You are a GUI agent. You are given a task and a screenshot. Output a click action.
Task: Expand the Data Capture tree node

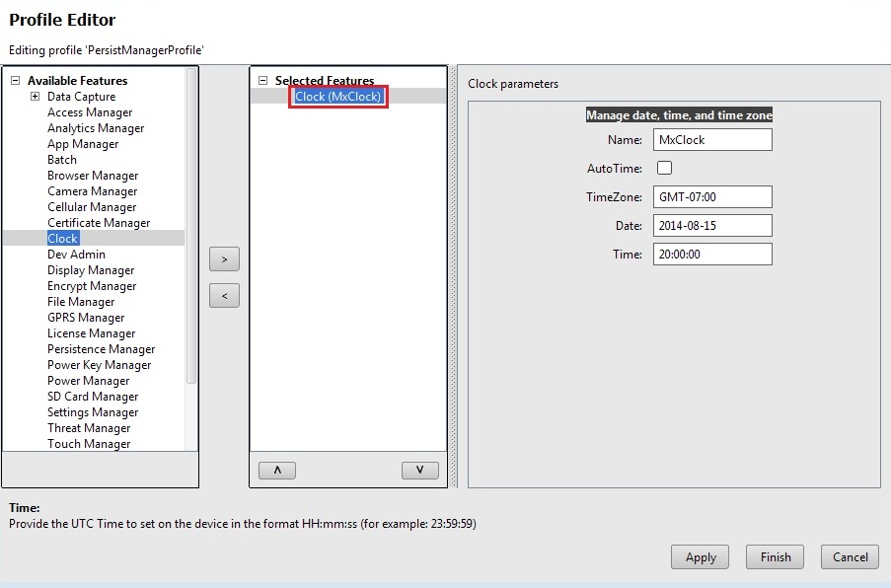(35, 97)
